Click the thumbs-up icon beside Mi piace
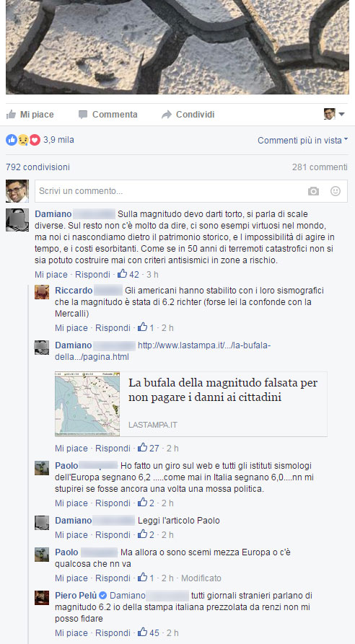 click(x=11, y=115)
